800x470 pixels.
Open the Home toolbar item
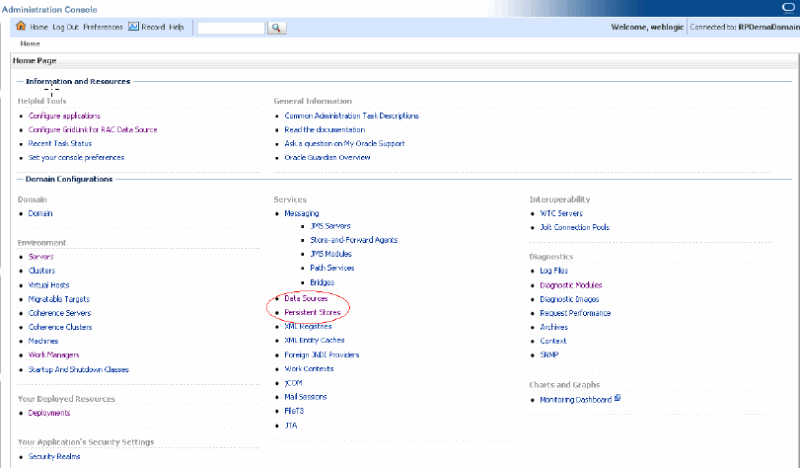click(39, 27)
